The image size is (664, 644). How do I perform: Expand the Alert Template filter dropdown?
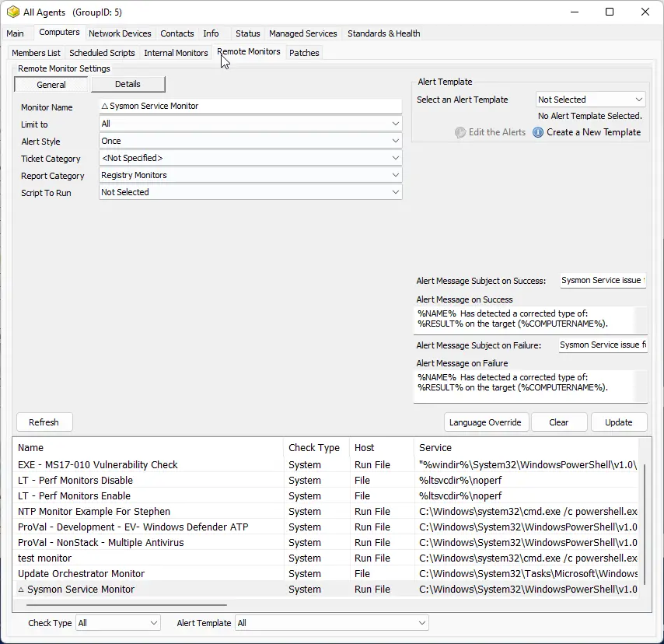331,623
